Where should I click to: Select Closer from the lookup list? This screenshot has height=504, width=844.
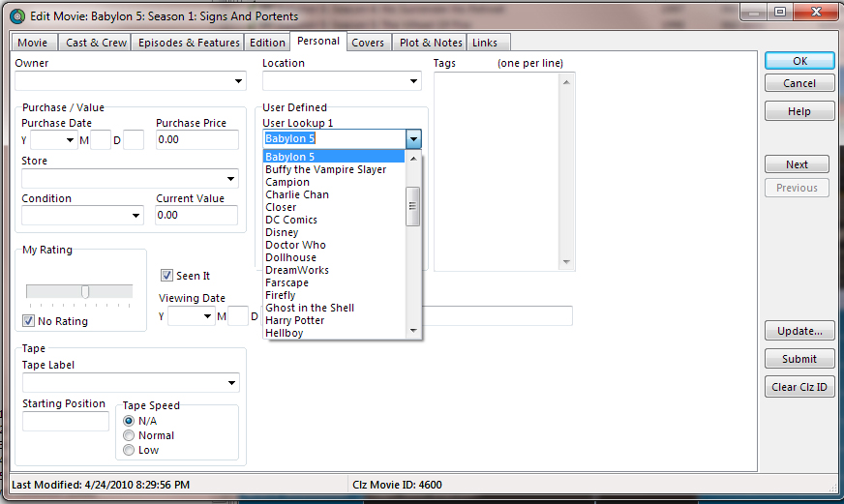pyautogui.click(x=334, y=207)
